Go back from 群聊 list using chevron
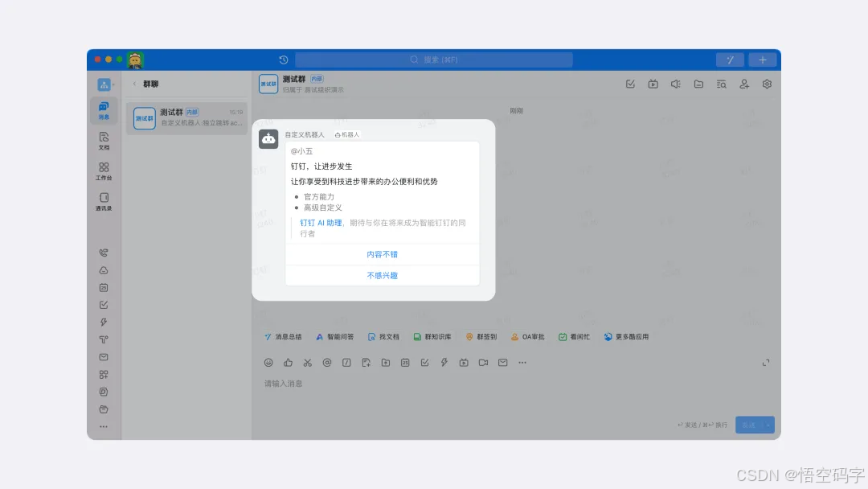 click(x=134, y=84)
